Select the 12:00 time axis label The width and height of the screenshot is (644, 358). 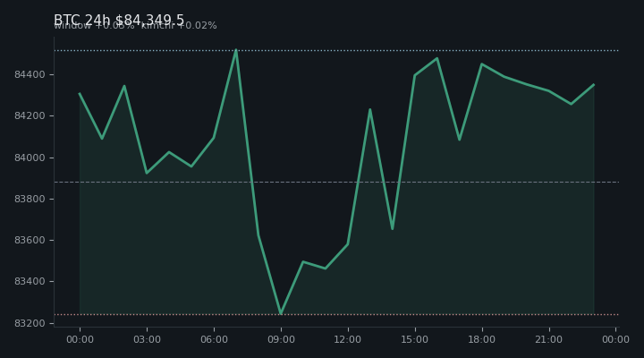coord(348,339)
